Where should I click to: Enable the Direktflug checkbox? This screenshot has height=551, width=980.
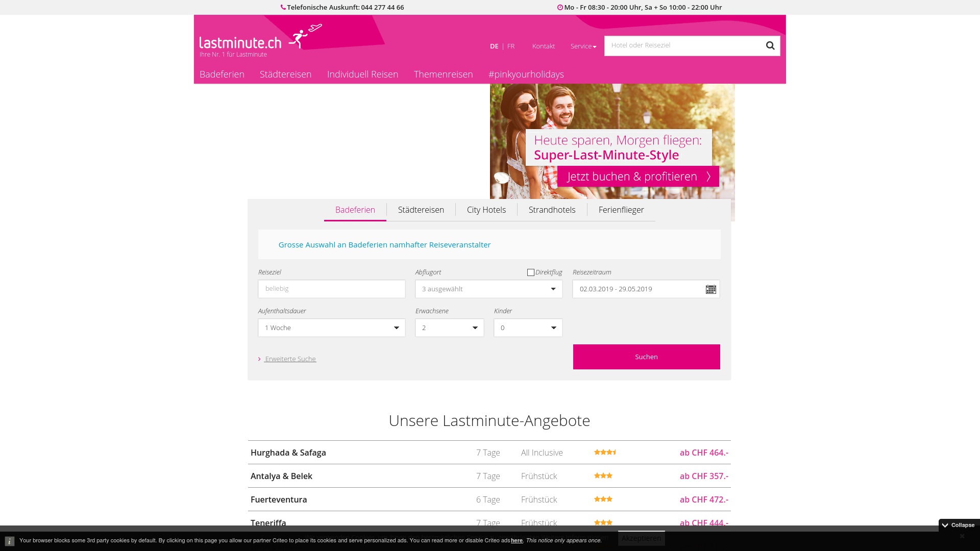click(531, 272)
